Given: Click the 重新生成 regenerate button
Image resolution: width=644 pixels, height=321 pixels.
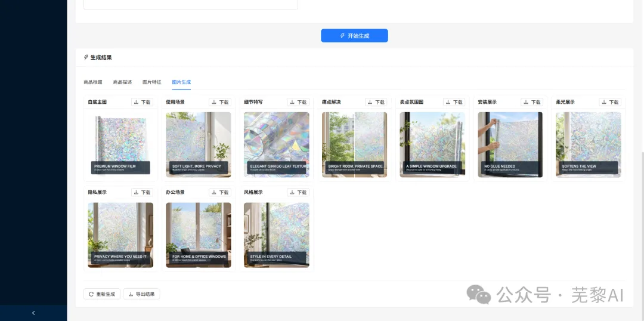Looking at the screenshot, I should pos(102,294).
